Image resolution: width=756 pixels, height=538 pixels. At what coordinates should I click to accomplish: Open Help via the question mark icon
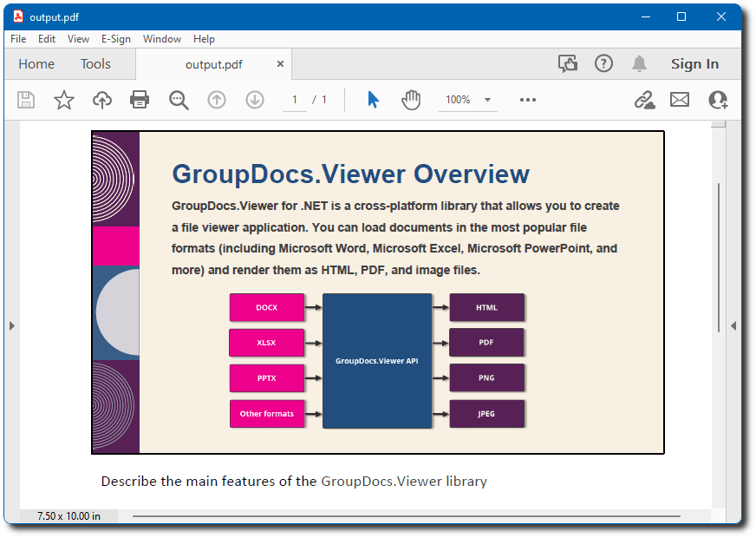[x=603, y=63]
